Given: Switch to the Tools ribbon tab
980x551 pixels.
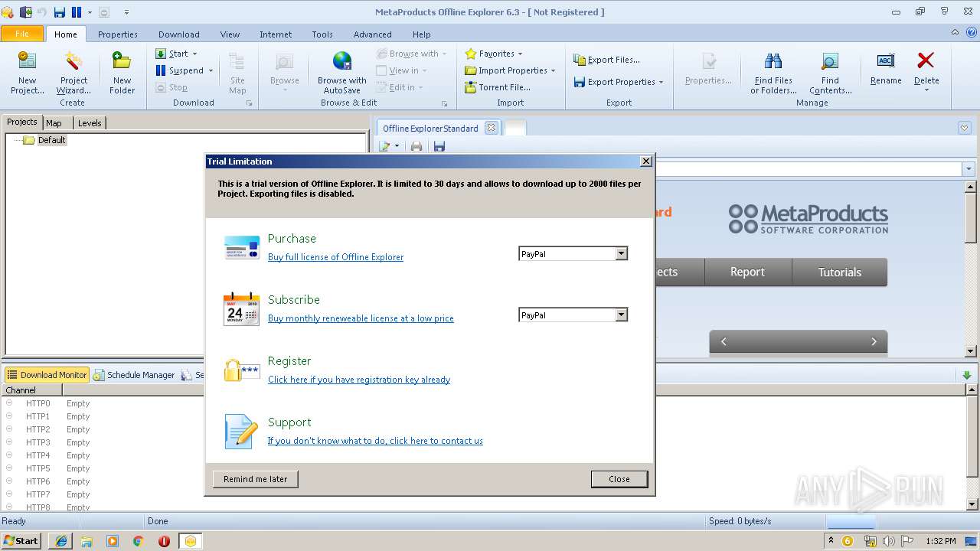Looking at the screenshot, I should point(322,34).
